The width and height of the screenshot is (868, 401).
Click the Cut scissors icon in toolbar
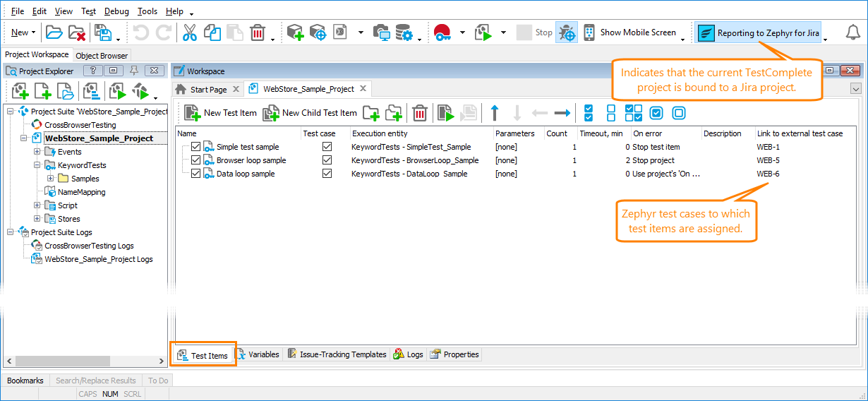point(189,32)
